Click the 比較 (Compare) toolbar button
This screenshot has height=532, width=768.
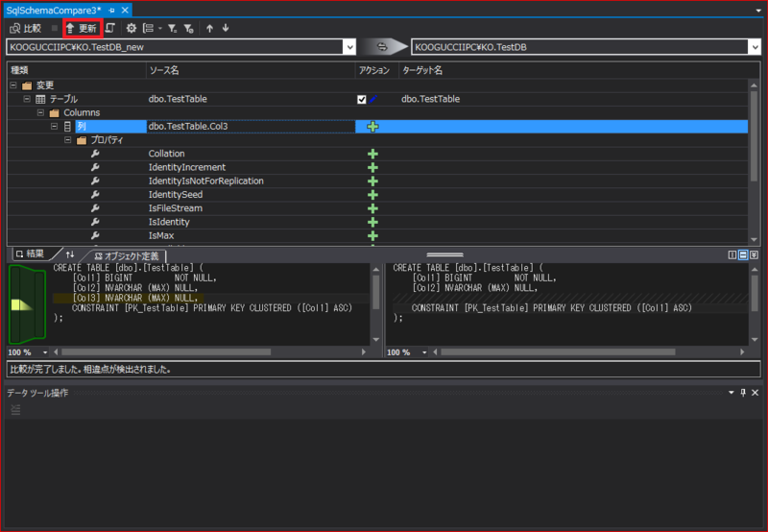coord(25,28)
